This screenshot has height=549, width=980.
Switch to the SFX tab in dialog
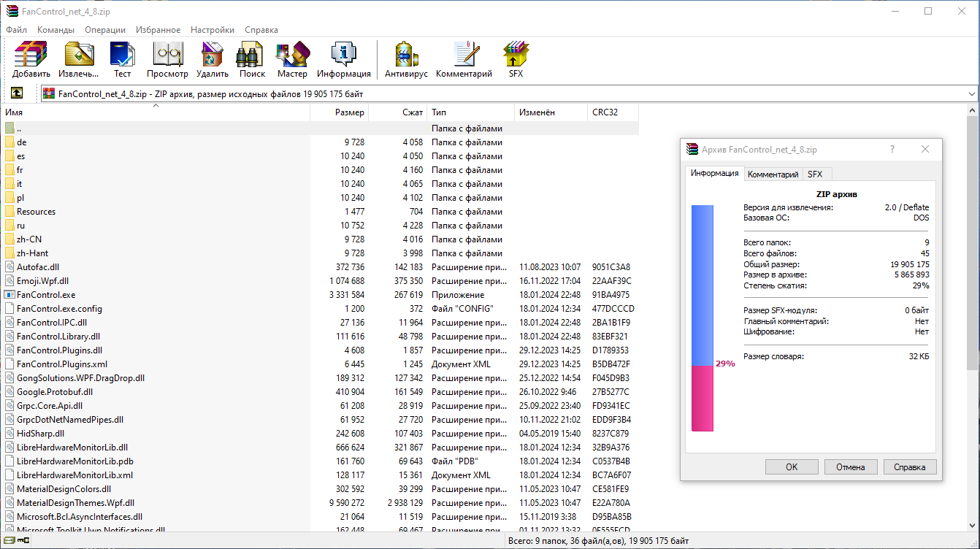[814, 174]
